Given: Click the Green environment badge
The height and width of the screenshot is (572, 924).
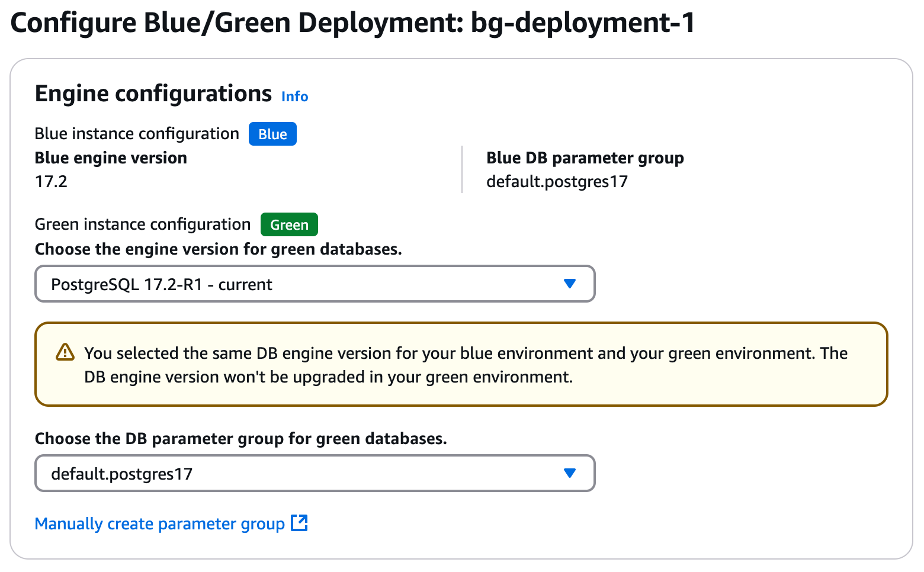Looking at the screenshot, I should pyautogui.click(x=289, y=224).
